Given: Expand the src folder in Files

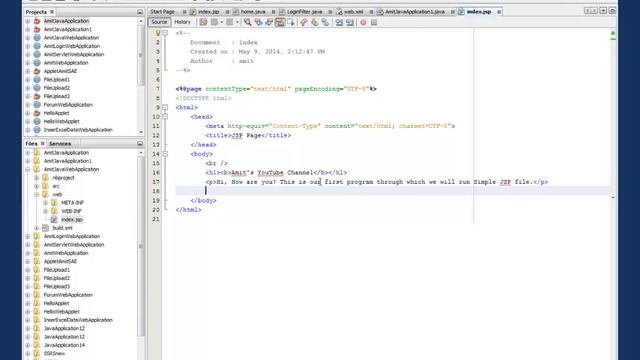Looking at the screenshot, I should coord(37,186).
